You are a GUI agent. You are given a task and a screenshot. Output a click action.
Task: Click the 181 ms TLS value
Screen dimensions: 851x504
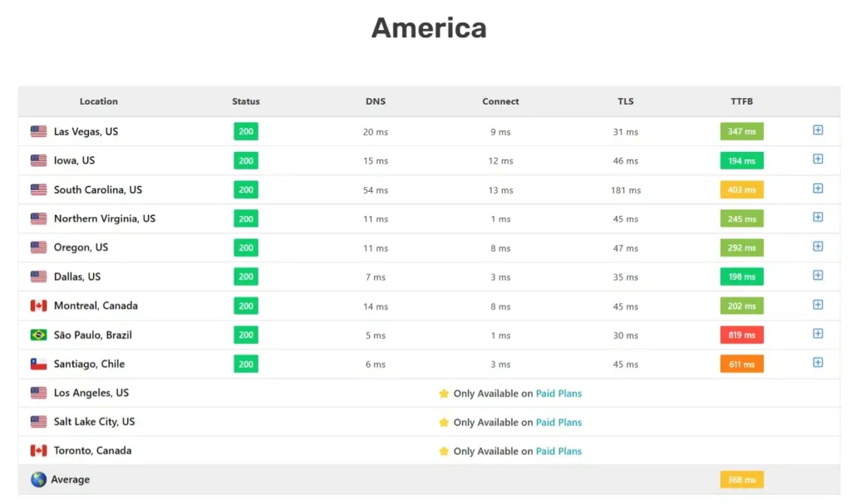[626, 190]
